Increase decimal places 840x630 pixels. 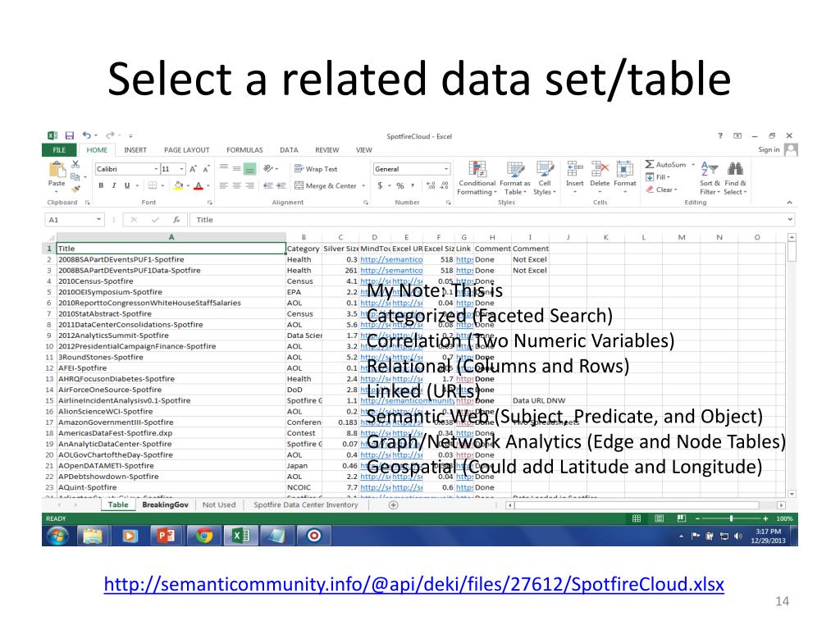(431, 185)
